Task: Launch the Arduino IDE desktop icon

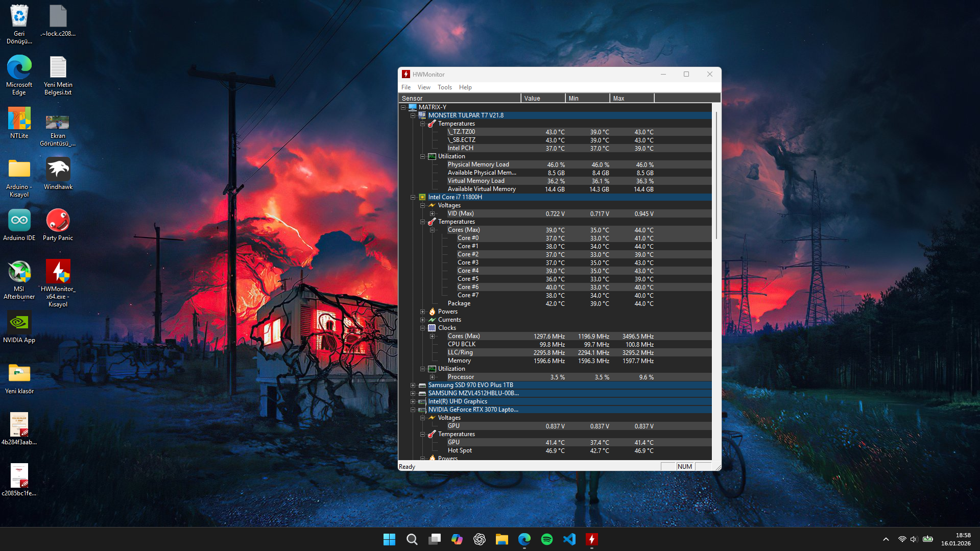Action: [19, 225]
